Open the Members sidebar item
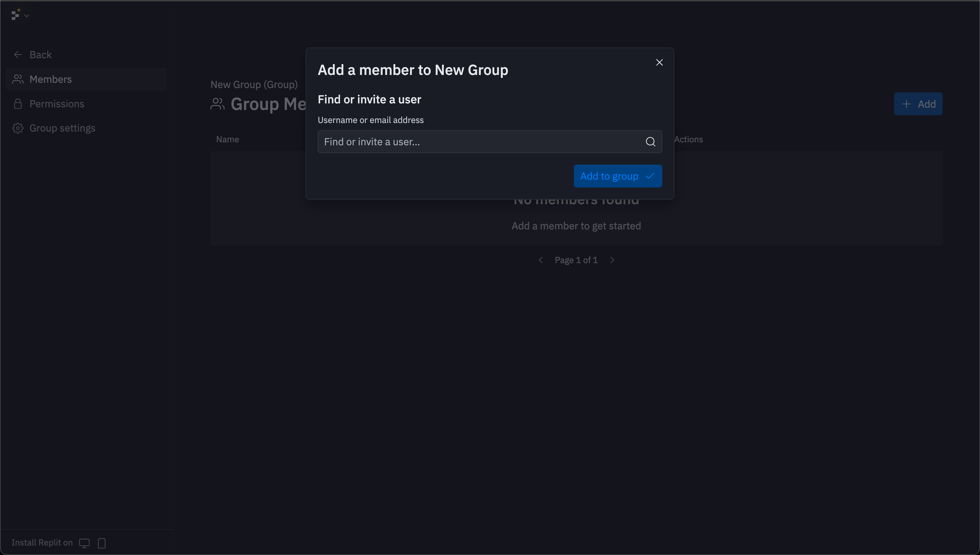 pos(50,79)
